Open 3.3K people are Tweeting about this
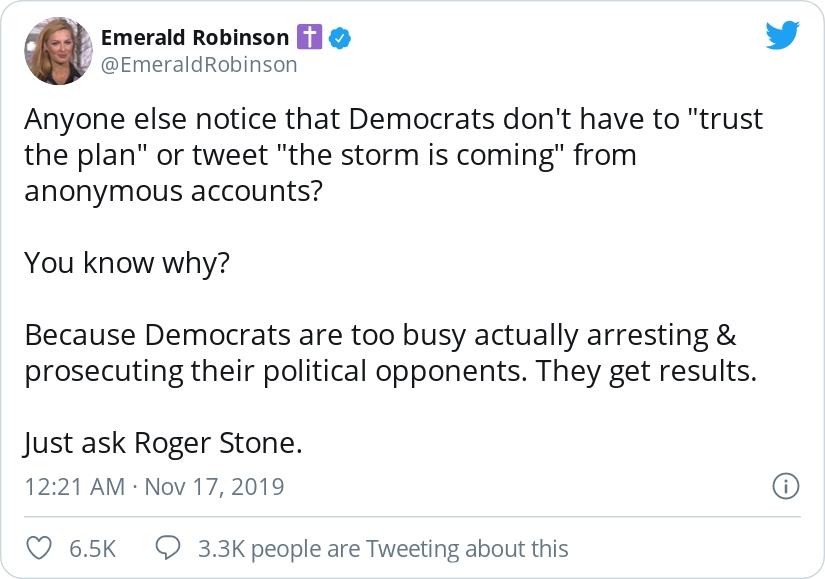825x579 pixels. (x=383, y=549)
